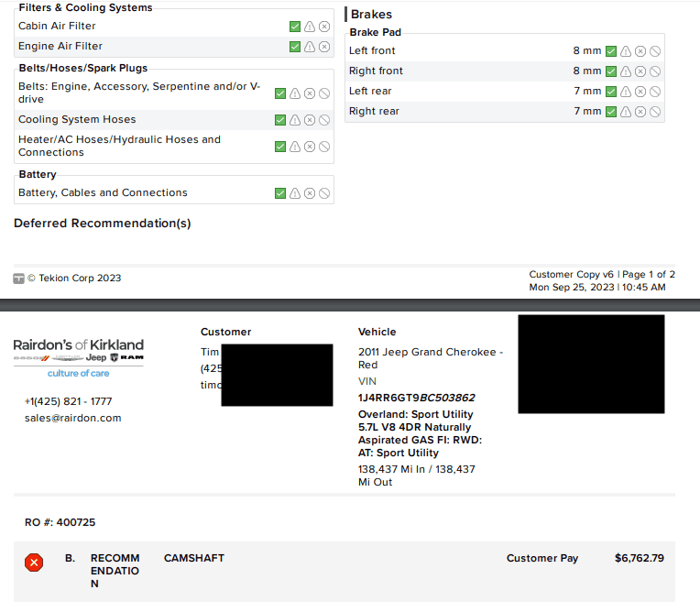Click the circled X for Engine Air Filter

[x=324, y=47]
